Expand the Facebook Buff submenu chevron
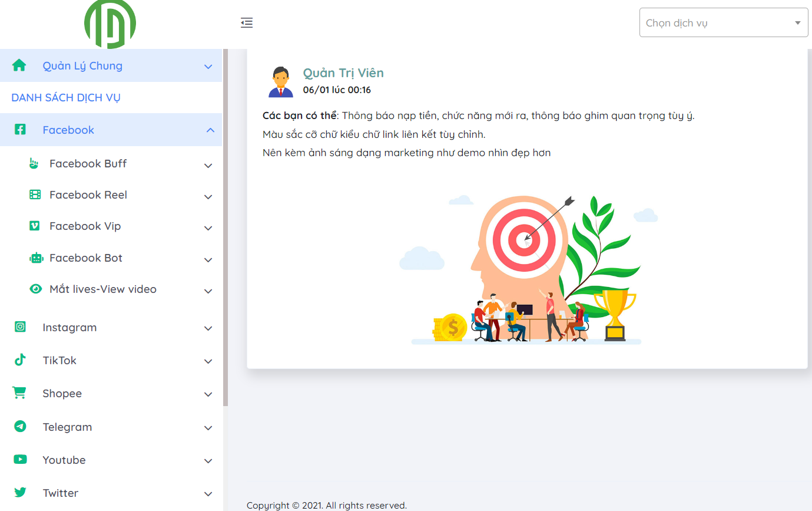 click(208, 166)
